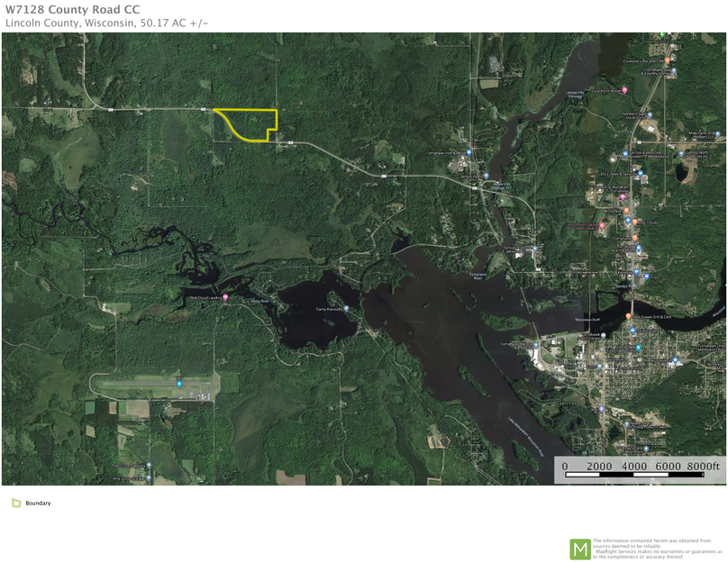Image resolution: width=728 pixels, height=563 pixels.
Task: Click the Sacred Heart Hospital pink pin
Action: 602,226
